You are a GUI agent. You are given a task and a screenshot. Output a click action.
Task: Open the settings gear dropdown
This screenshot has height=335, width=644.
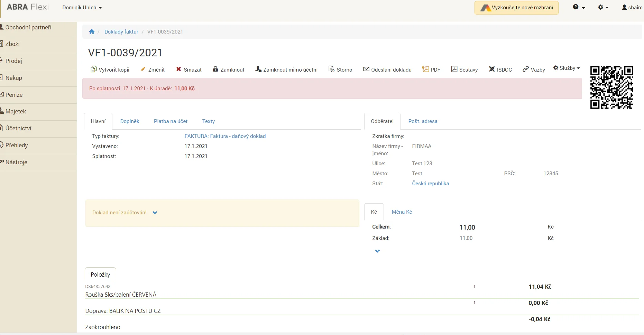tap(603, 7)
